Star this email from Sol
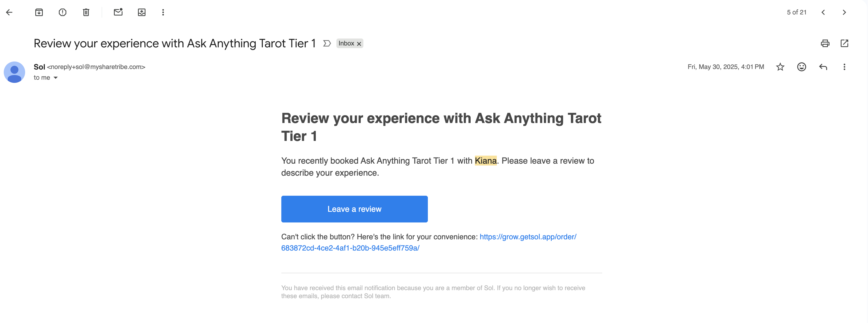The width and height of the screenshot is (868, 323). (x=780, y=67)
